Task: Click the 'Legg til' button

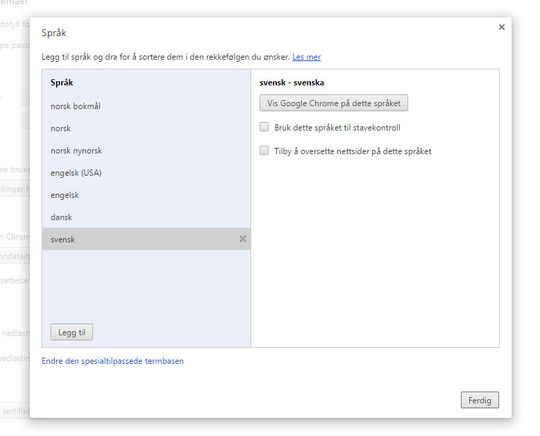Action: click(72, 332)
